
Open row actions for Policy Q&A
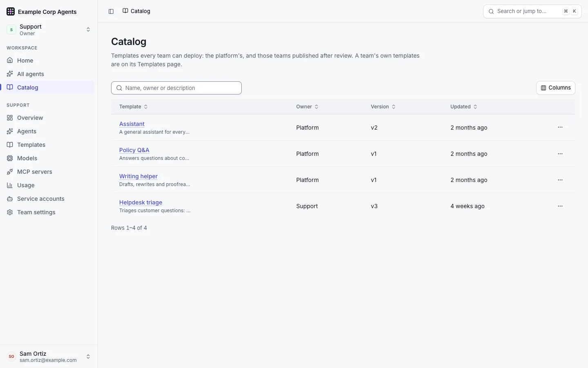[x=560, y=154]
